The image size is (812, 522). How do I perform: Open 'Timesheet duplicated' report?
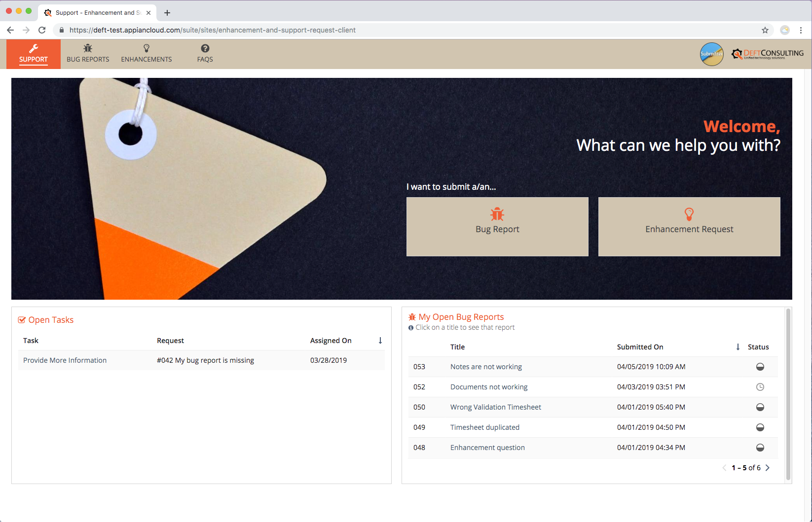[x=485, y=427]
